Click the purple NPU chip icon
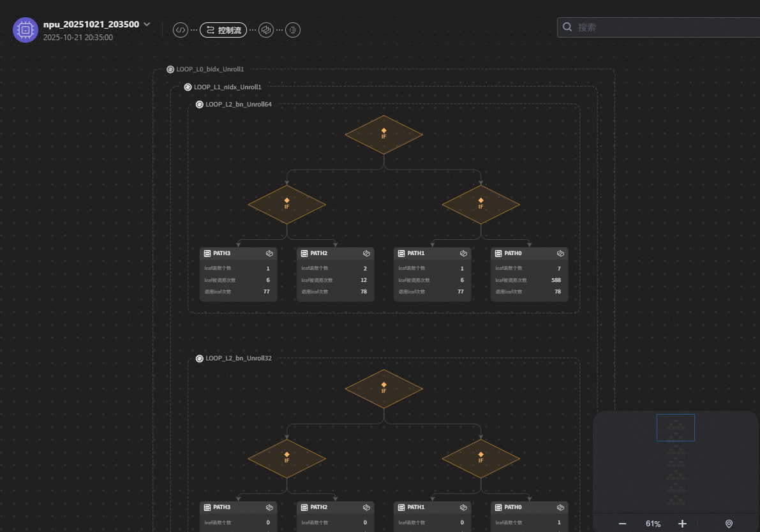 tap(26, 30)
